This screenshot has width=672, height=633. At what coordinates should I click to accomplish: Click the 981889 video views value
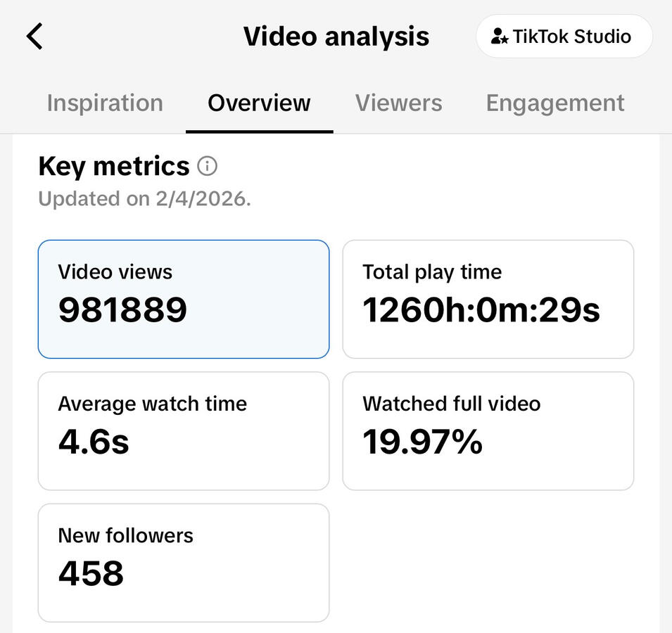click(122, 309)
